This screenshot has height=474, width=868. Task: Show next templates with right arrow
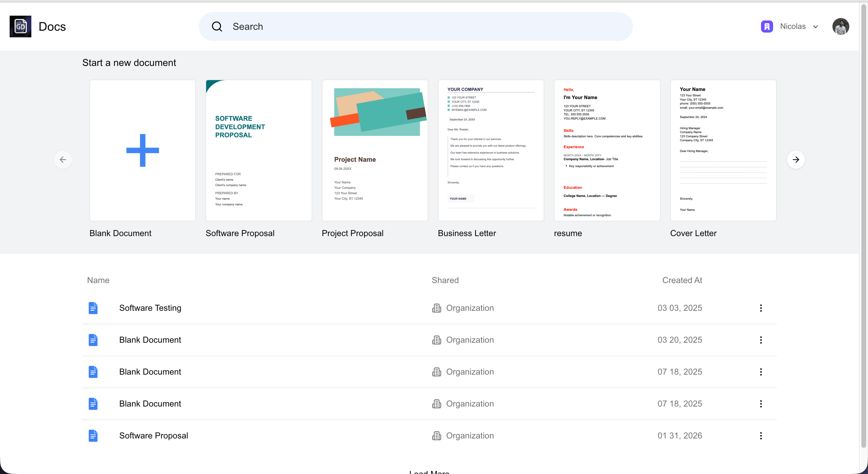[x=796, y=160]
